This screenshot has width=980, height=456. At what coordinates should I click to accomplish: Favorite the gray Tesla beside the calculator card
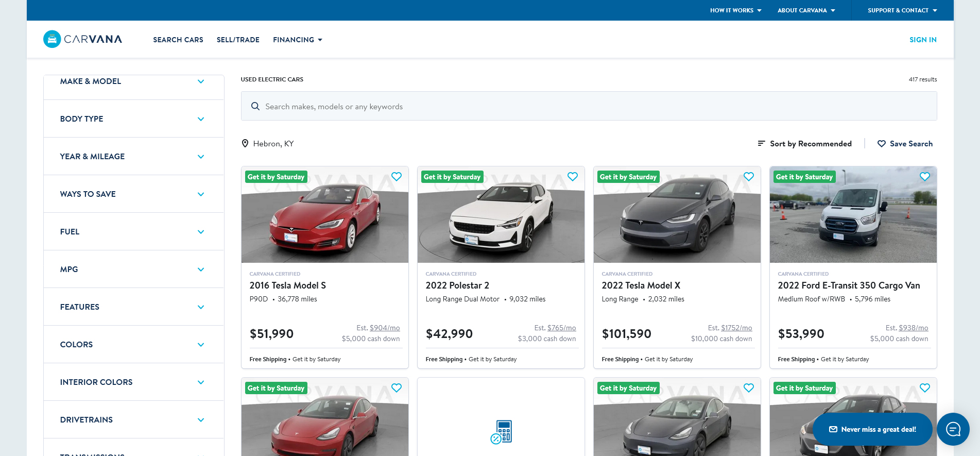[749, 387]
